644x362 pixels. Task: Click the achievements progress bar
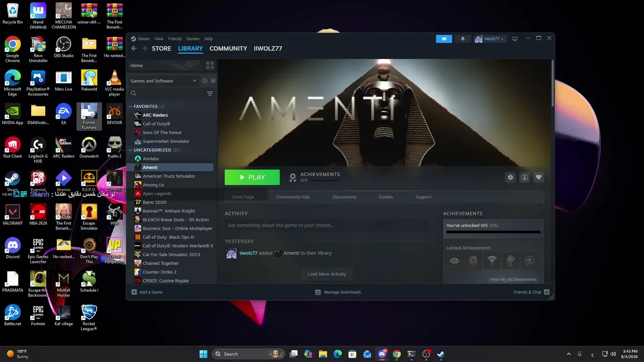pos(494,232)
